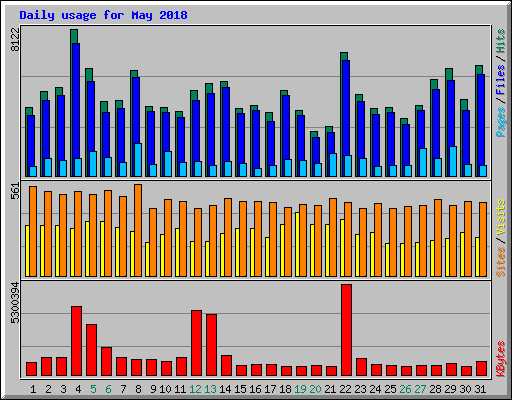Click the 'Visits' legend word
Screen dimensions: 512x400
[x=501, y=218]
